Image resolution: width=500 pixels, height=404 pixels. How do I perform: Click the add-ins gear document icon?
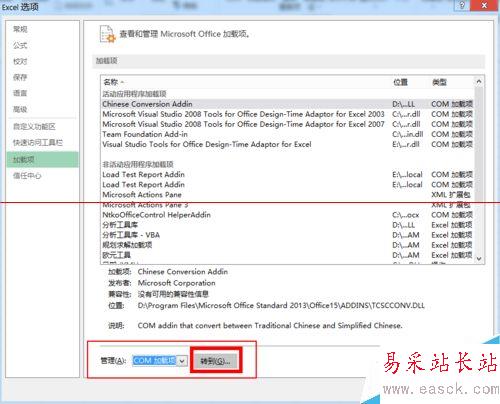click(x=107, y=34)
